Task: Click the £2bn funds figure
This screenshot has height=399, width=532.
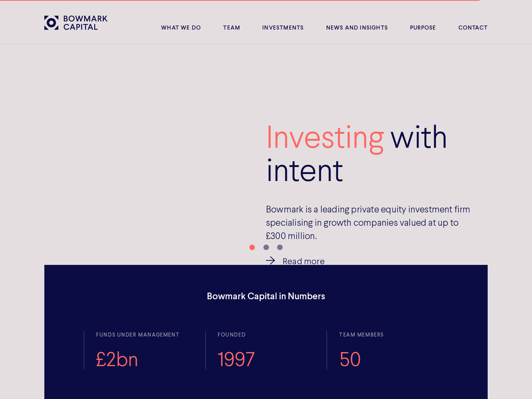Action: click(117, 359)
